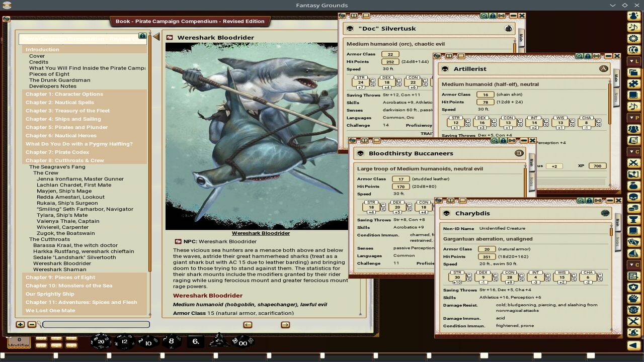Toggle the padlock on "Doc" Silvertusk window
This screenshot has width=644, height=362.
492,16
